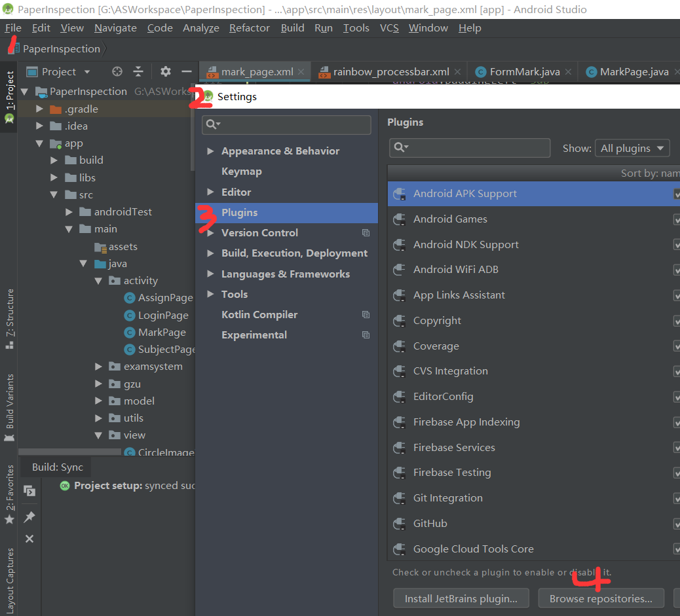
Task: Toggle Android Games plugin checkbox
Action: (x=677, y=220)
